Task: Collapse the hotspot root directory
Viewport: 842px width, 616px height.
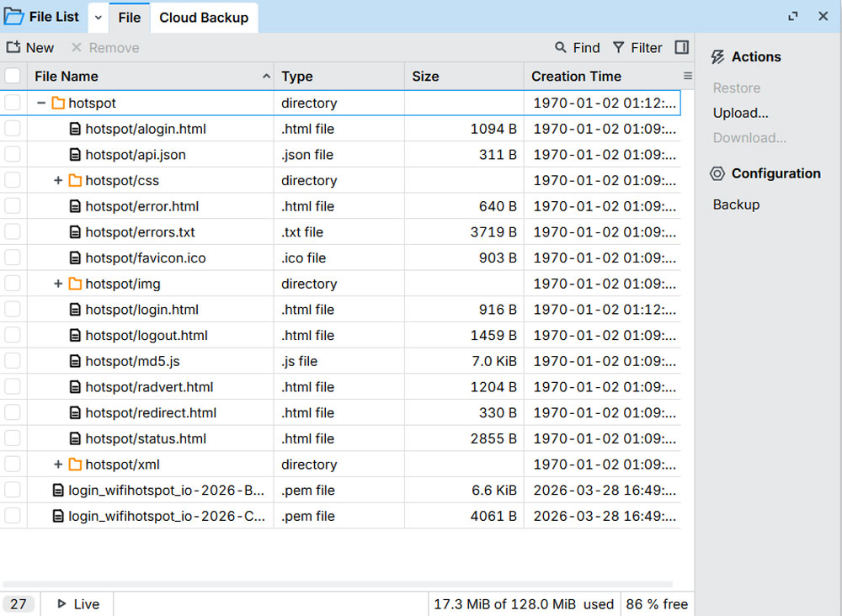Action: coord(40,104)
